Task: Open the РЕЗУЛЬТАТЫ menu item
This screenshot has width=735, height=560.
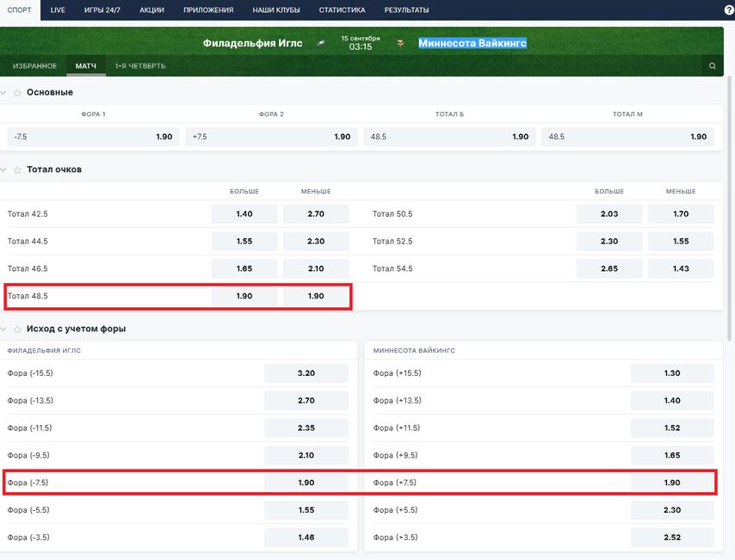Action: pyautogui.click(x=406, y=9)
